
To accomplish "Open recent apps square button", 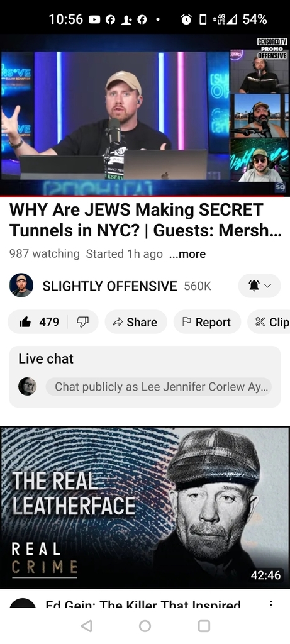I will [204, 626].
